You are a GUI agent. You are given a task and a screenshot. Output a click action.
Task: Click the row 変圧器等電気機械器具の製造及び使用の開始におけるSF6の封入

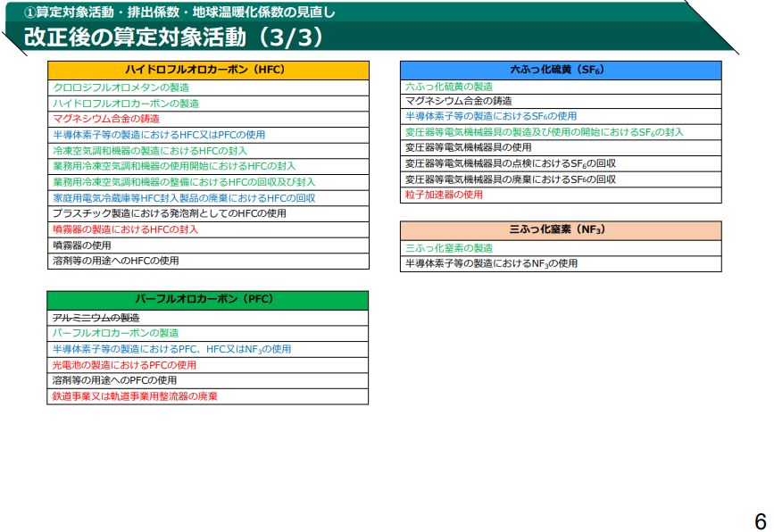[x=561, y=132]
